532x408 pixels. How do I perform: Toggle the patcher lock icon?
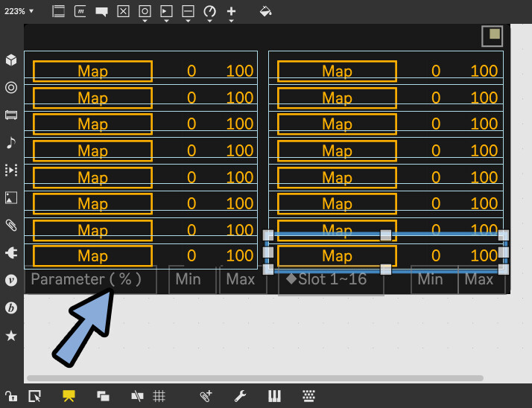click(11, 396)
